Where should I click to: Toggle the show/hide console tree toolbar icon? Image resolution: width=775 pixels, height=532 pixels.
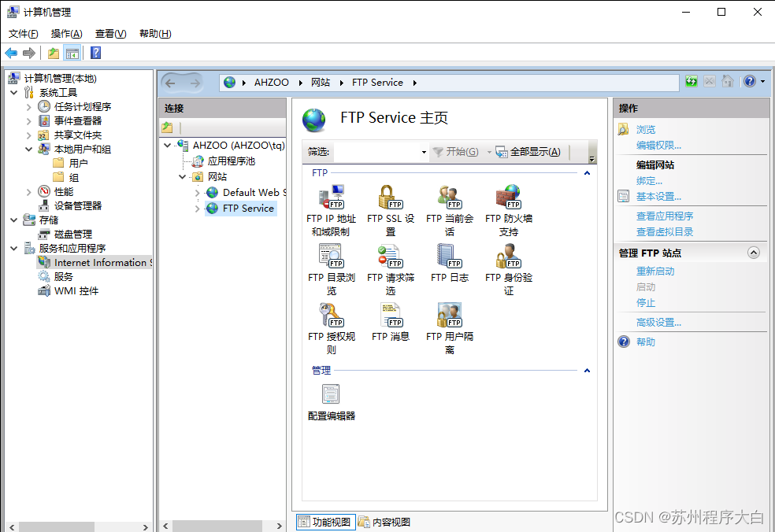point(72,53)
